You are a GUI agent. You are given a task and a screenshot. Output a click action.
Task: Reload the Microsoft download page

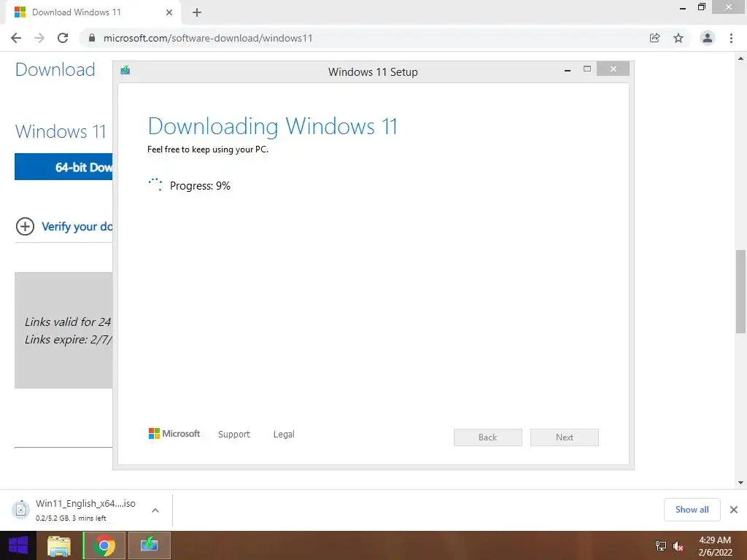pyautogui.click(x=63, y=38)
